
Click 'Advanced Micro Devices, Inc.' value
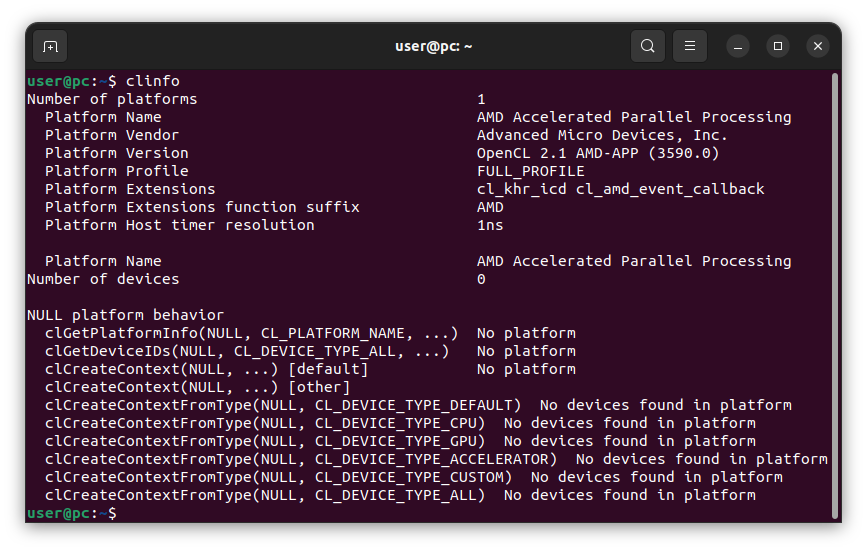pyautogui.click(x=602, y=135)
